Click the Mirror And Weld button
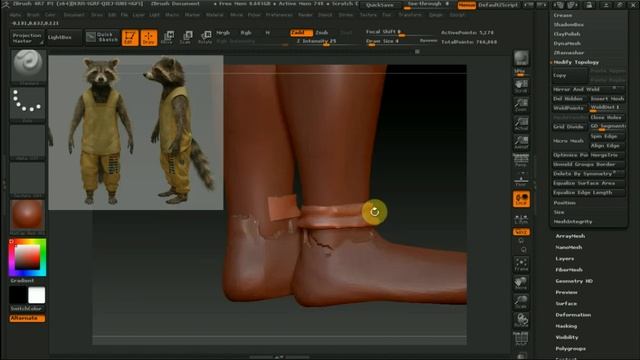This screenshot has height=360, width=640. pos(588,89)
